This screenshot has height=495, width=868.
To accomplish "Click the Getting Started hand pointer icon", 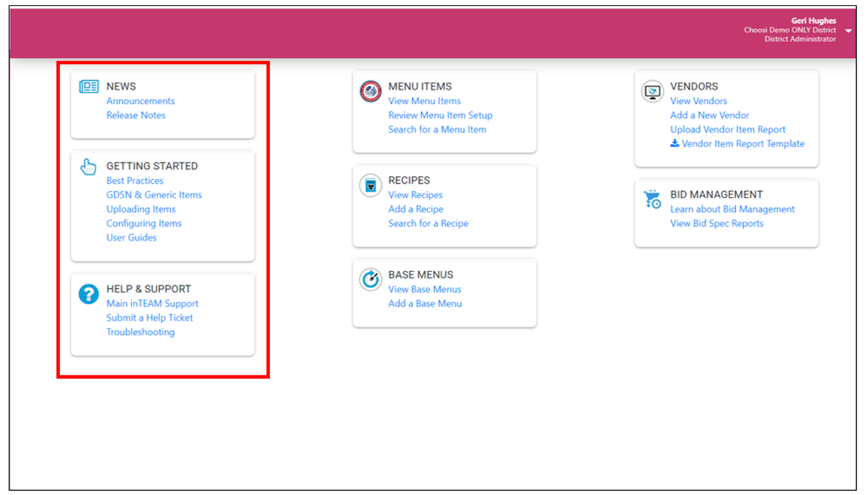I will 89,166.
